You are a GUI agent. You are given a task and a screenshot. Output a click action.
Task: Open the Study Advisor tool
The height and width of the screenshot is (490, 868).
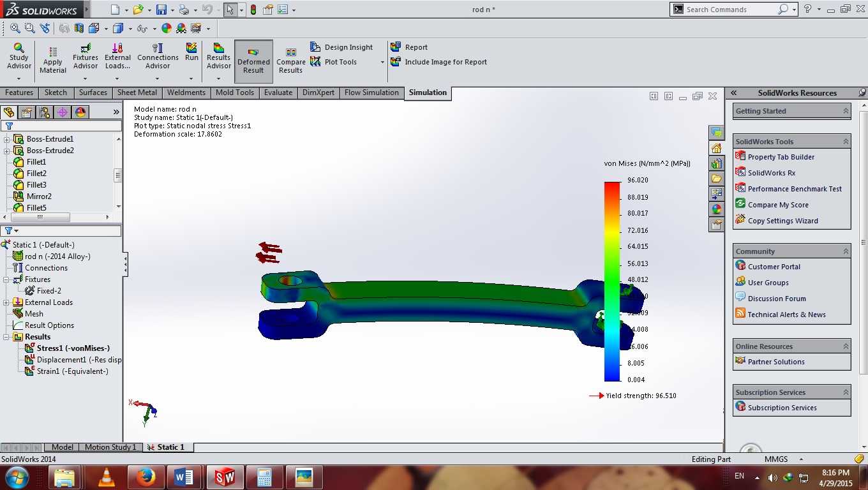click(19, 56)
